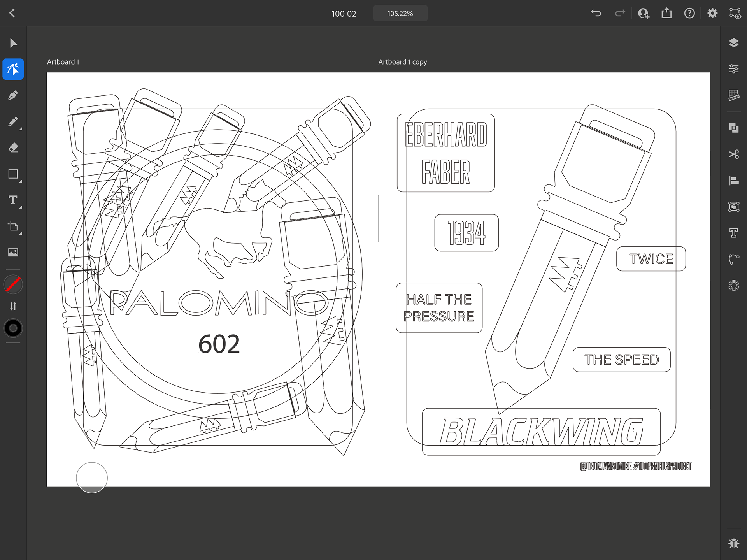This screenshot has height=560, width=747.
Task: Open the Path panel
Action: click(x=734, y=259)
